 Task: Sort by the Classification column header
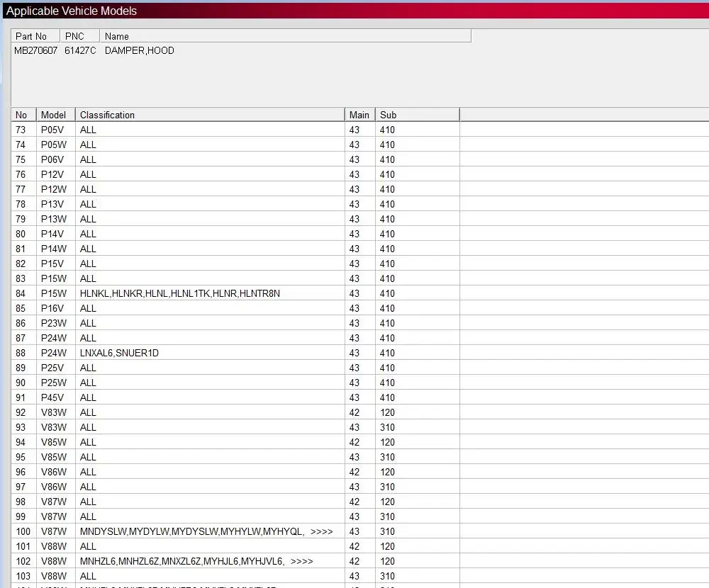(210, 115)
